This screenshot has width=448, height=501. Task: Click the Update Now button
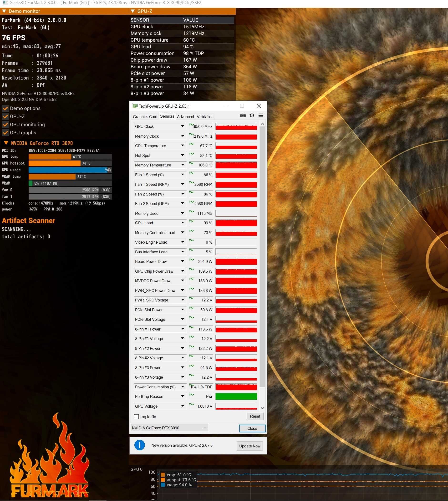click(249, 446)
